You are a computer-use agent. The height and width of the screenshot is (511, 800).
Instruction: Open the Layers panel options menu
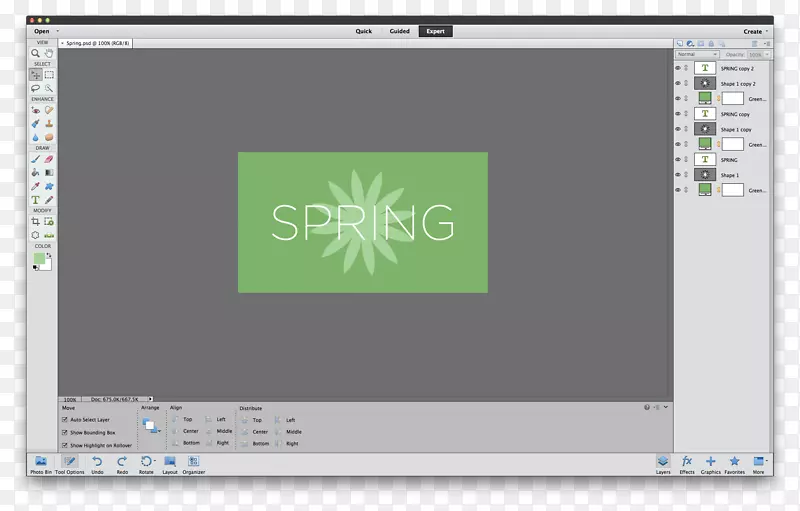[x=767, y=44]
